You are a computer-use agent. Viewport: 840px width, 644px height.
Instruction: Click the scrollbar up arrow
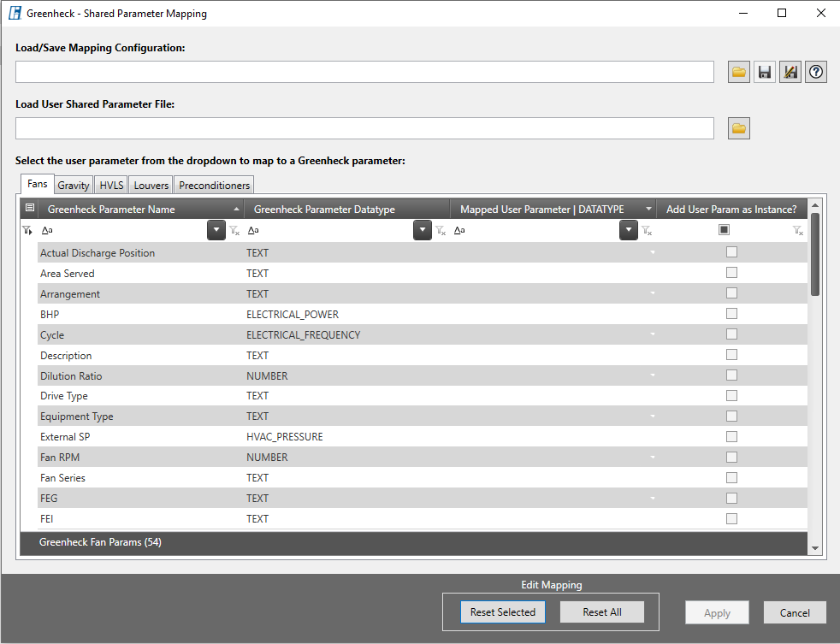tap(815, 205)
